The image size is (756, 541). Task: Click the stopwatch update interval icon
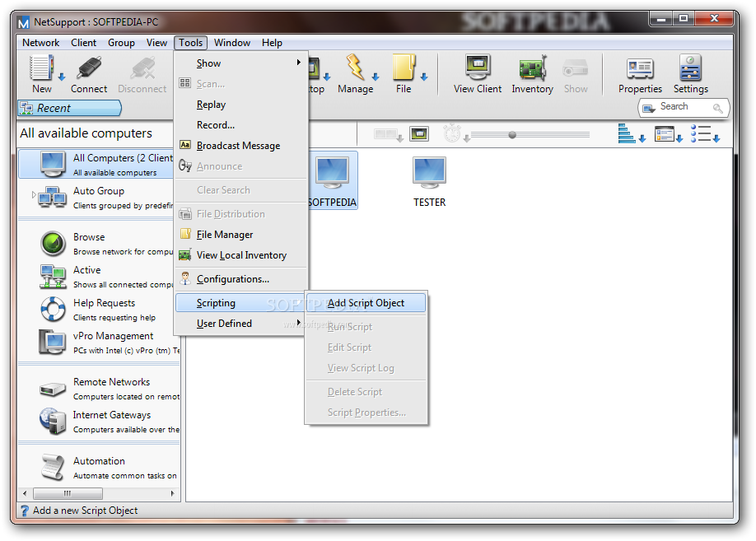click(452, 133)
